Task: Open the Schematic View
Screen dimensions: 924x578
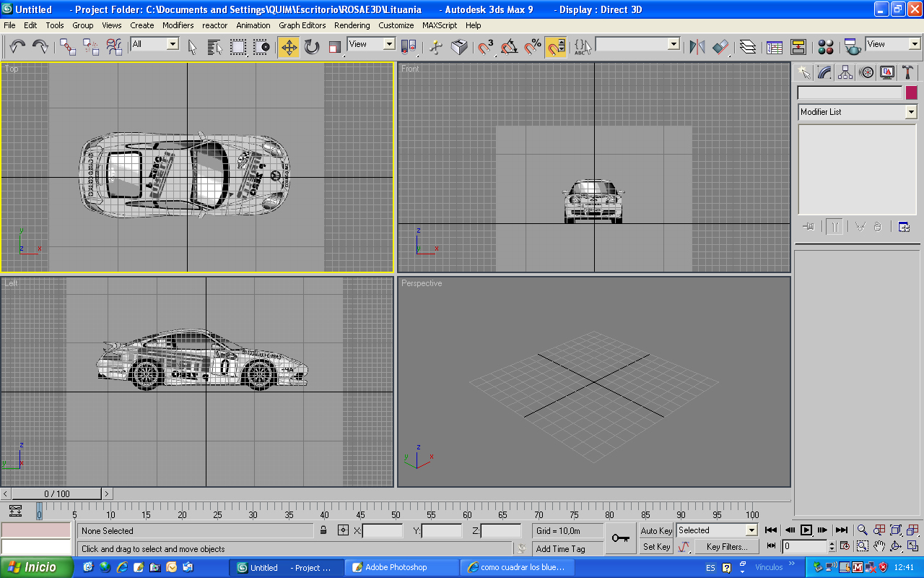Action: [798, 47]
